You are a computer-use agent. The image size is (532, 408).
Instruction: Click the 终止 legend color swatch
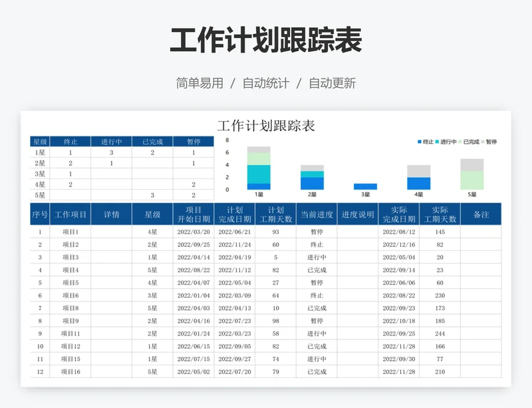point(420,142)
